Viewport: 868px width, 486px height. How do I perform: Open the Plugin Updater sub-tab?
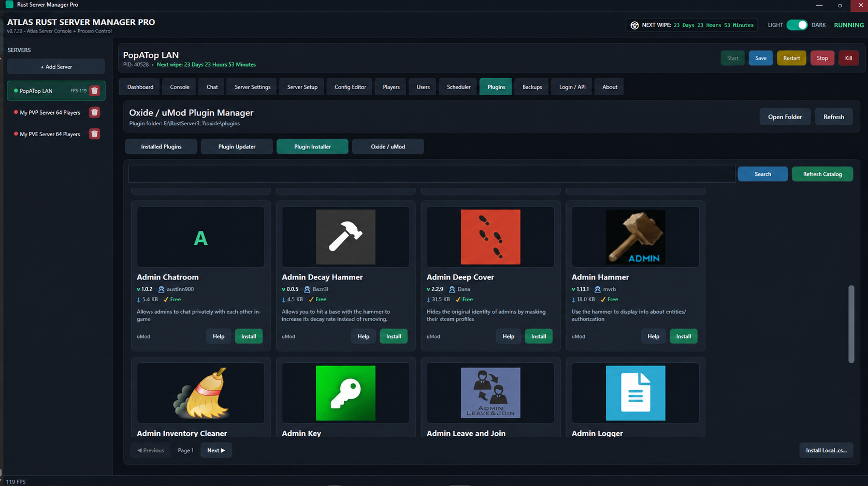click(x=237, y=146)
